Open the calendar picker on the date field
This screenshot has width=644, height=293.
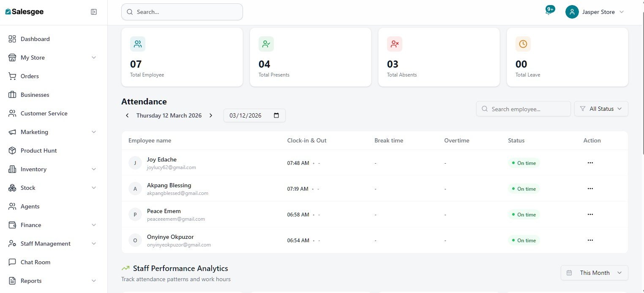[276, 115]
